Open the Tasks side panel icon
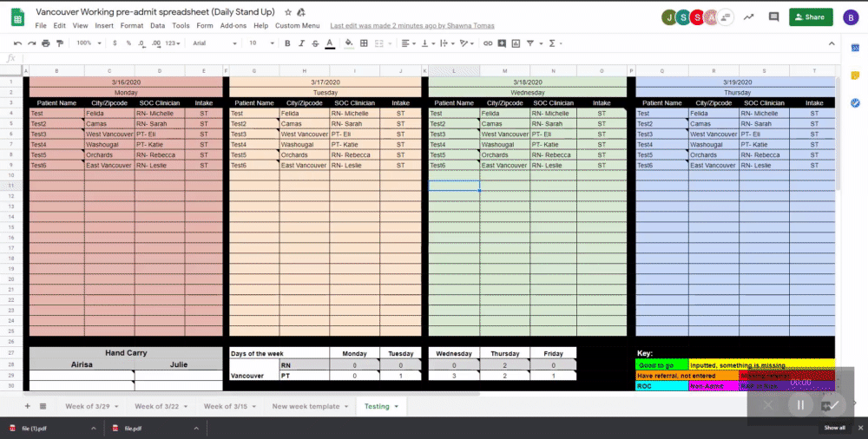Screen dimensions: 868x439 tap(855, 103)
